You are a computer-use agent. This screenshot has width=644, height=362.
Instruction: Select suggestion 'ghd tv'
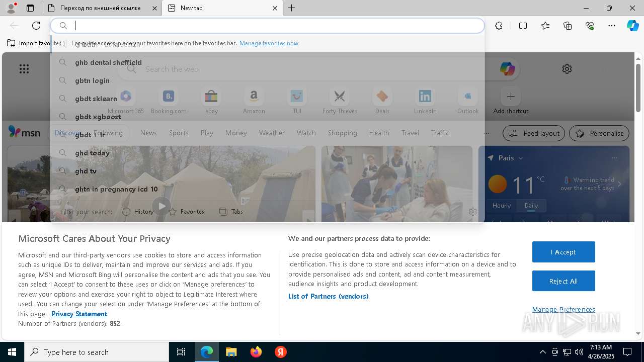coord(267,171)
